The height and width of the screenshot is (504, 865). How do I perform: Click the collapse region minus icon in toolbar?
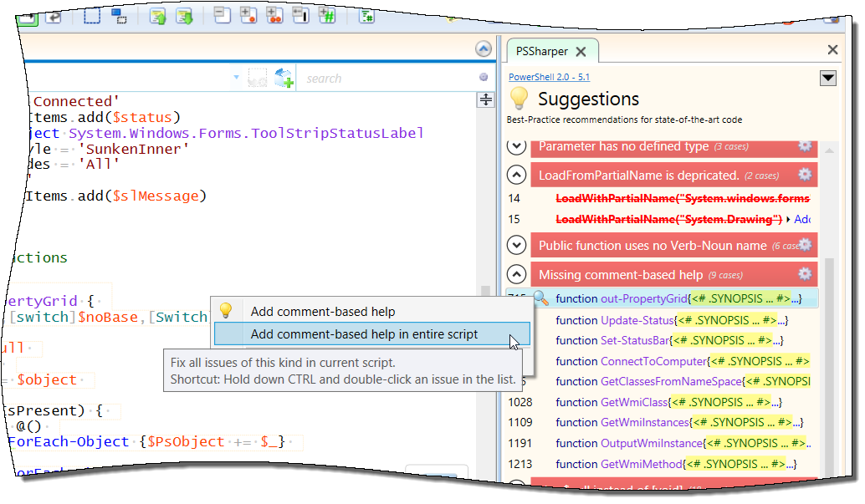[x=223, y=15]
